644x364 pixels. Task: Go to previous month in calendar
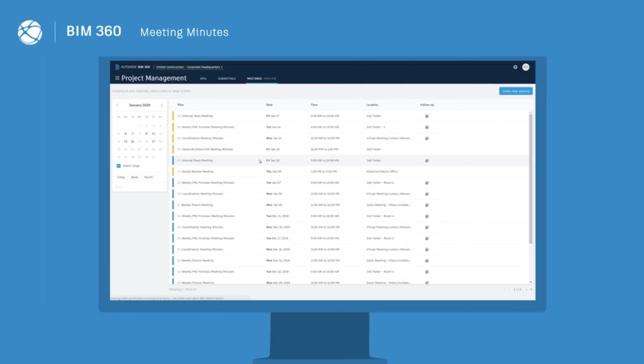118,105
